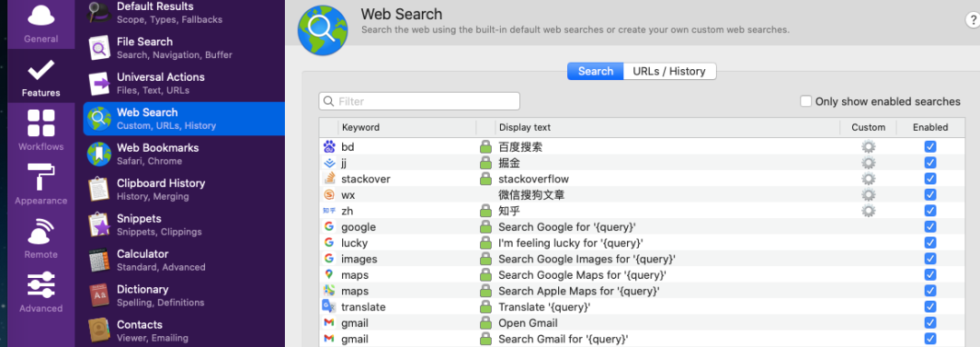
Task: Click the Web Search globe header icon
Action: (322, 30)
